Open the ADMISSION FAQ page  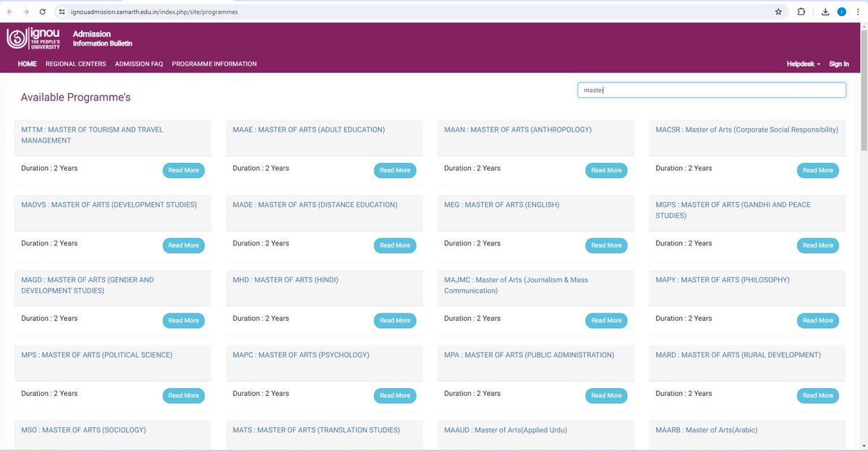[138, 64]
